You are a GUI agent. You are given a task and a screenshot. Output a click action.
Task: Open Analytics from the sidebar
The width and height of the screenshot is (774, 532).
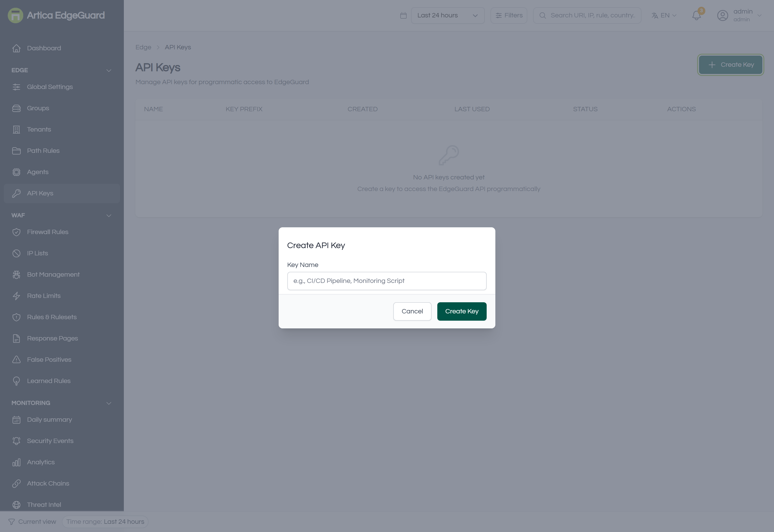click(x=62, y=462)
